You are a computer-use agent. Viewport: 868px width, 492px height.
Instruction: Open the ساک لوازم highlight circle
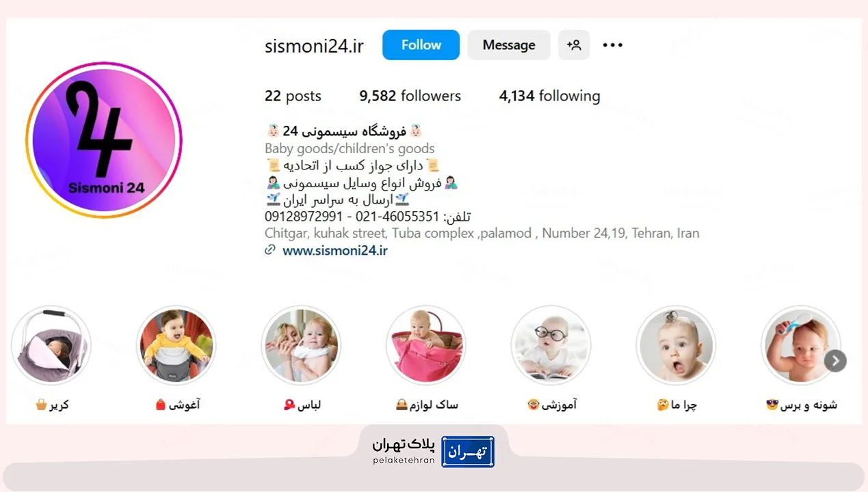click(x=426, y=345)
